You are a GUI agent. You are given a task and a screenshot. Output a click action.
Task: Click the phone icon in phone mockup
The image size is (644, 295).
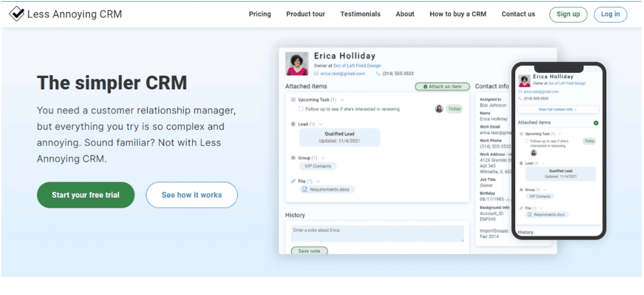tap(521, 99)
